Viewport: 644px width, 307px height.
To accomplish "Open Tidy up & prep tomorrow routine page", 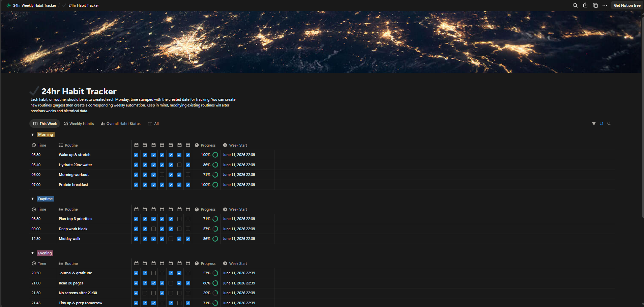I will (81, 303).
